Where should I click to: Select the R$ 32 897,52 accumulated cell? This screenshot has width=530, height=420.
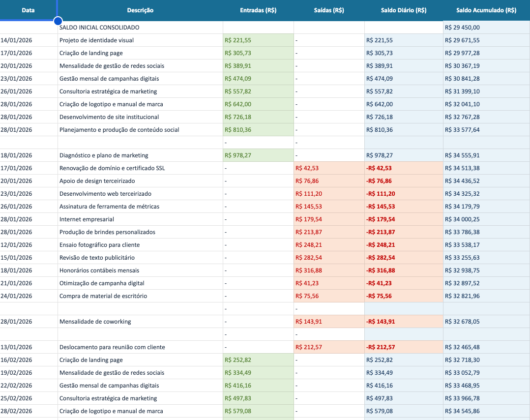(x=486, y=283)
